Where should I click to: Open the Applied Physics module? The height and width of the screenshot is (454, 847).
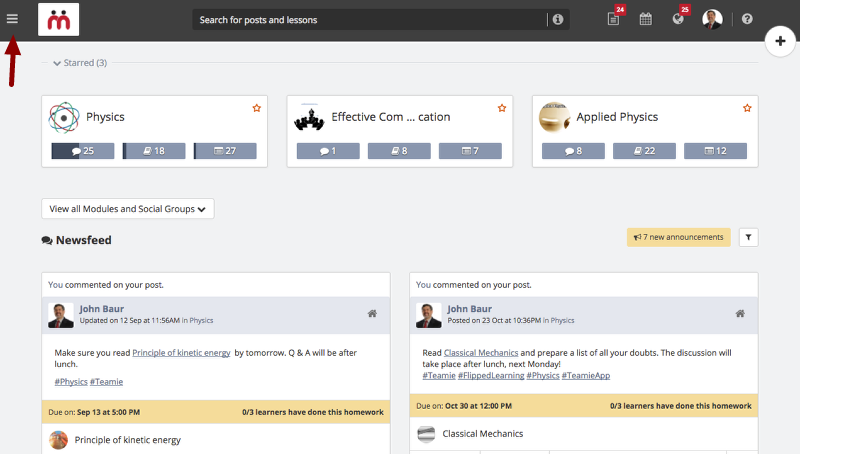point(617,117)
